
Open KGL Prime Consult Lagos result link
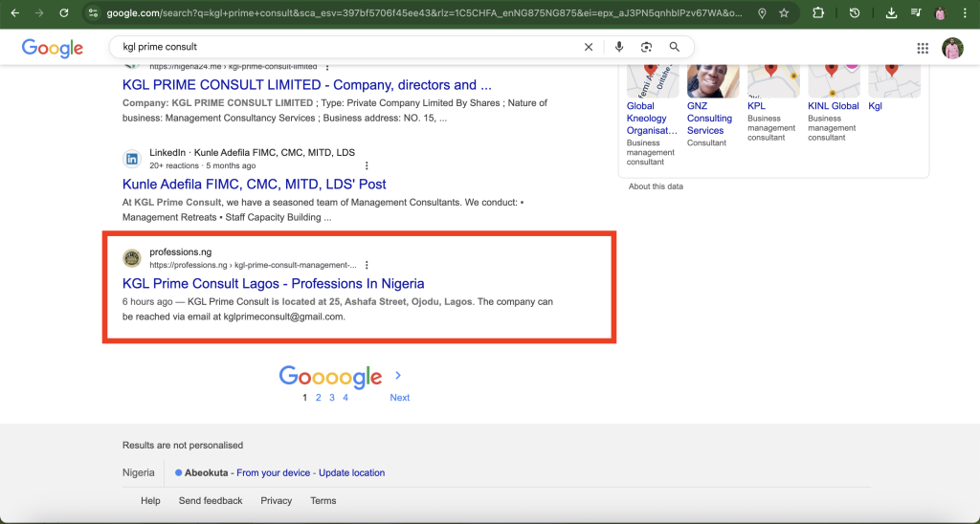coord(273,284)
